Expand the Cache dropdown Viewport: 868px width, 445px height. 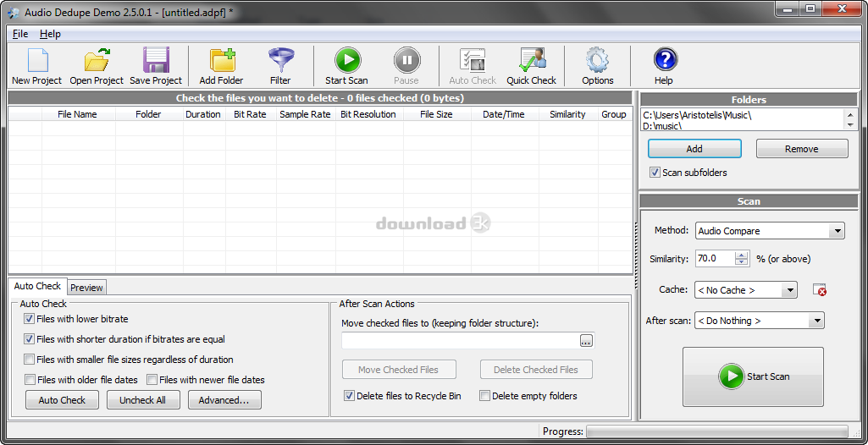(x=746, y=290)
